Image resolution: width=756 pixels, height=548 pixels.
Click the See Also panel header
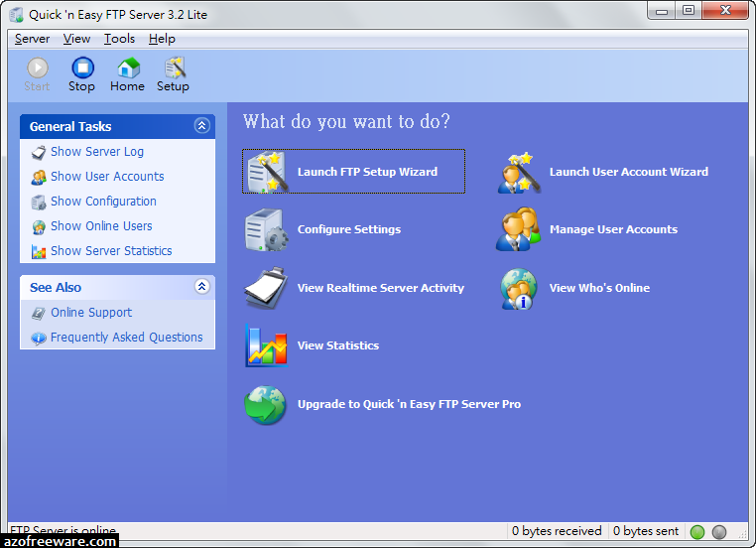click(117, 288)
